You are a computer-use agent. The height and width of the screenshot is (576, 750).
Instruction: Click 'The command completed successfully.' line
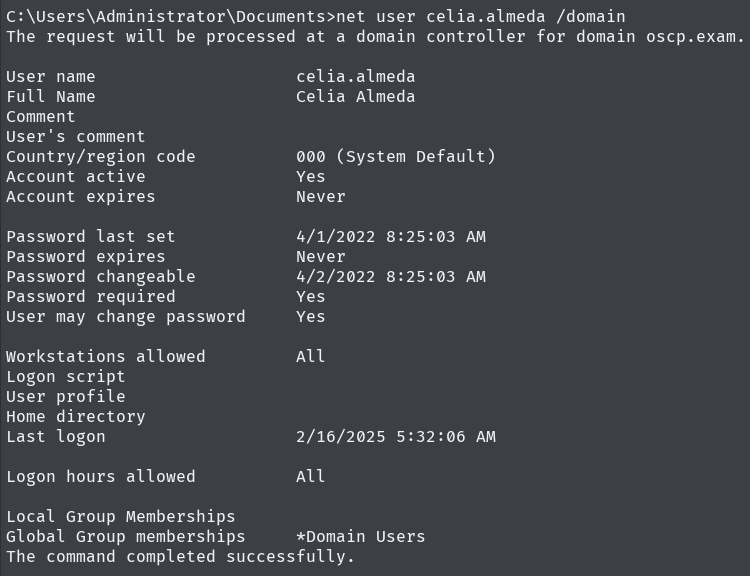click(180, 556)
